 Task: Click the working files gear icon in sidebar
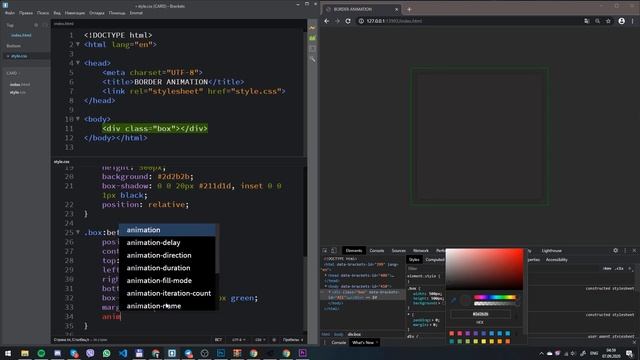coord(36,25)
